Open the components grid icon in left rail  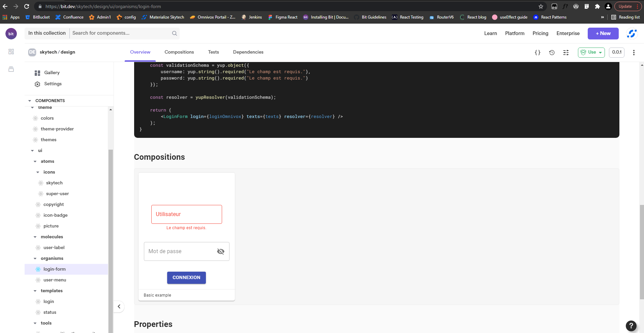(11, 52)
